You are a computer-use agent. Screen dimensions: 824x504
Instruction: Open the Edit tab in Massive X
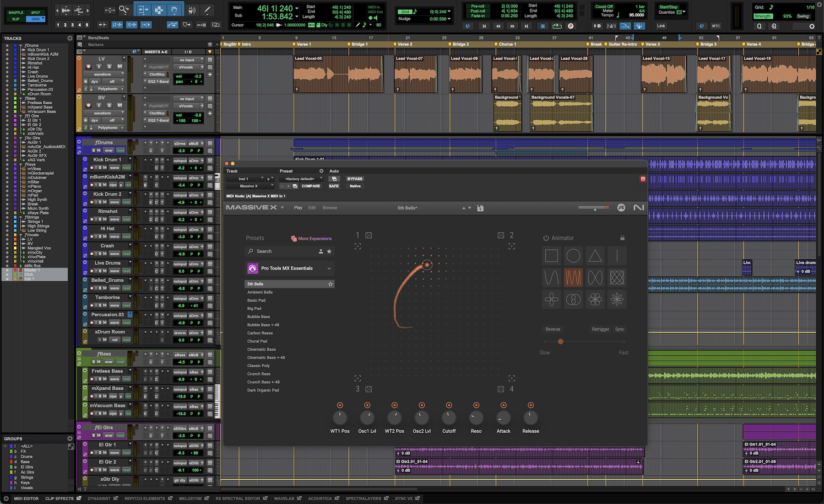point(312,208)
